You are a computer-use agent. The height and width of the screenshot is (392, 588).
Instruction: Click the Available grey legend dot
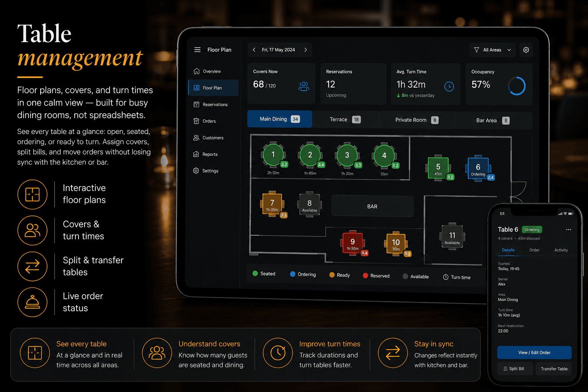pyautogui.click(x=405, y=276)
